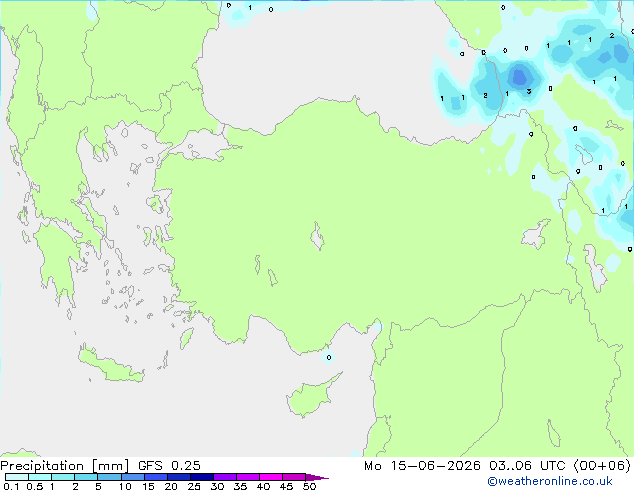Select the 40–45 mm magenta legend swatch

pyautogui.click(x=271, y=477)
